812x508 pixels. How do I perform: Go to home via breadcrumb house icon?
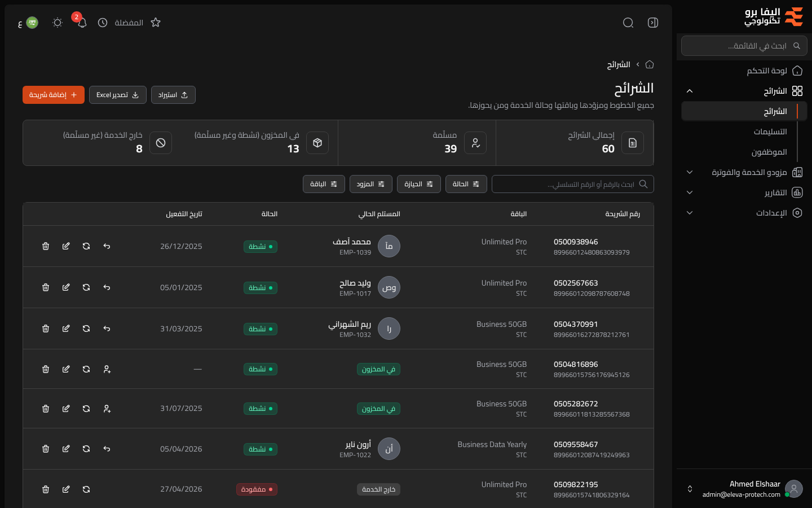tap(650, 64)
